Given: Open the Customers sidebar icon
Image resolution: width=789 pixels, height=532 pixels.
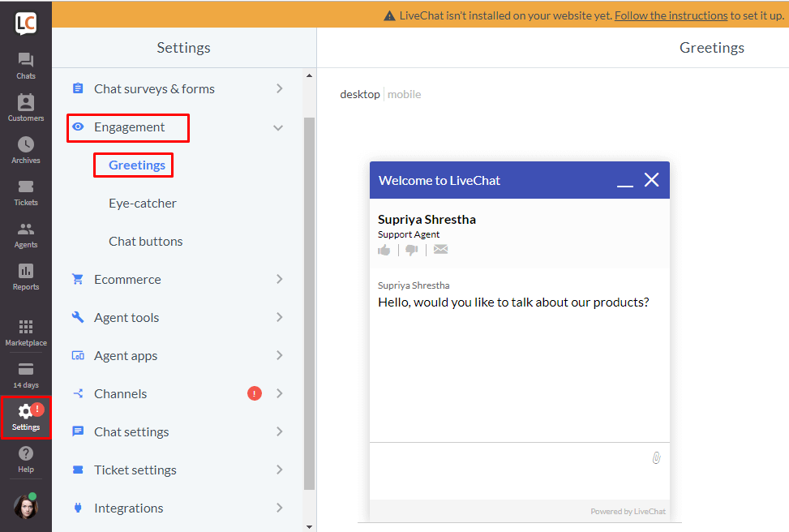Looking at the screenshot, I should click(x=26, y=102).
